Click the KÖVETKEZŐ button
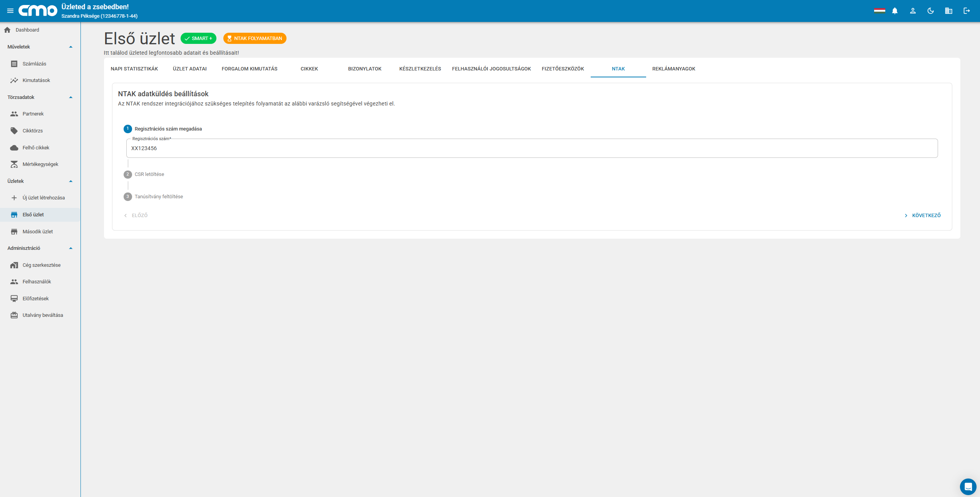The image size is (980, 497). coord(923,216)
